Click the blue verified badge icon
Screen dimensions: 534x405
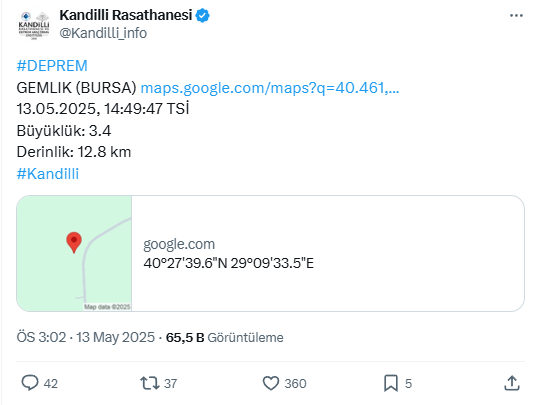point(203,15)
